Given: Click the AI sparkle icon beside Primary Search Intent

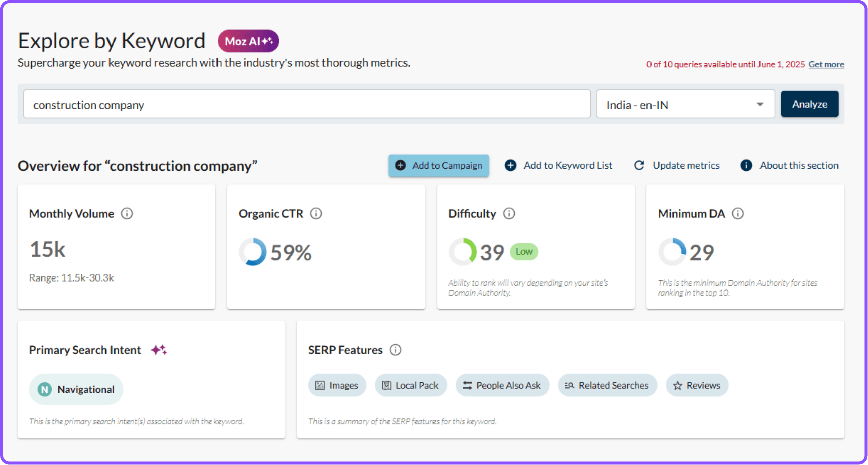Looking at the screenshot, I should (159, 350).
